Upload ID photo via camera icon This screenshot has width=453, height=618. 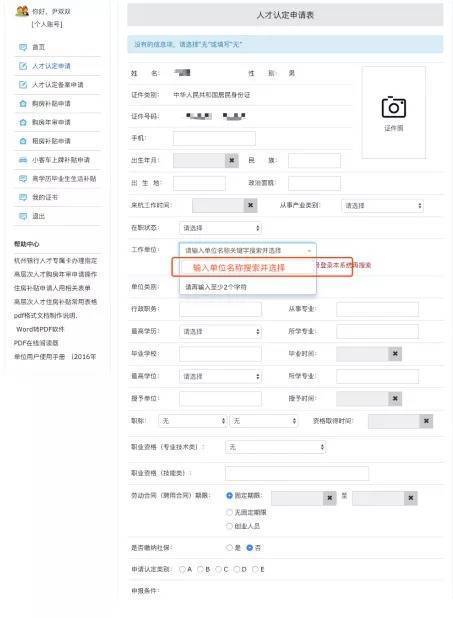pyautogui.click(x=393, y=107)
